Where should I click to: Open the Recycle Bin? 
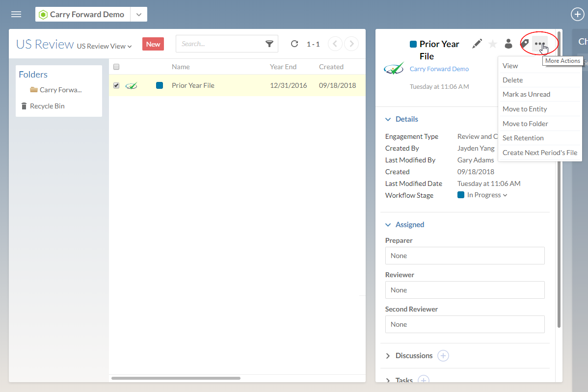[x=47, y=106]
